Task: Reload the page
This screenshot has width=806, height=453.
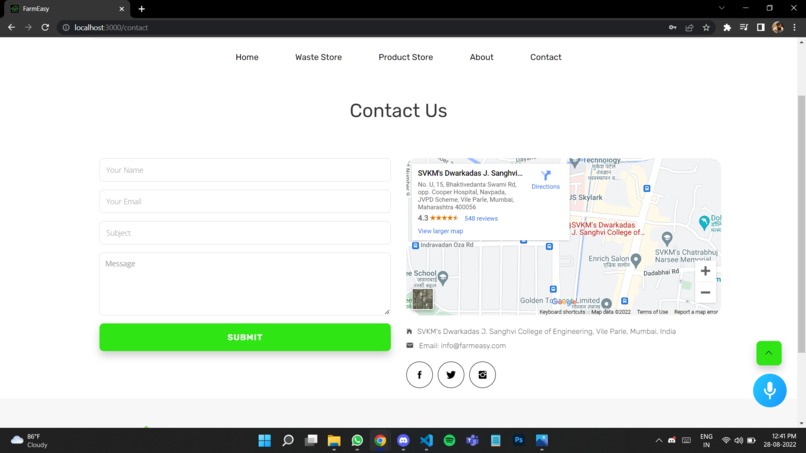Action: pyautogui.click(x=45, y=27)
